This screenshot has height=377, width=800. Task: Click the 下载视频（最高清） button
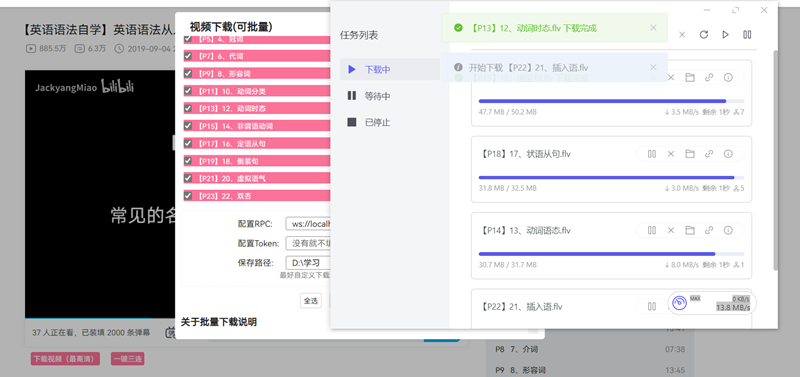(65, 359)
